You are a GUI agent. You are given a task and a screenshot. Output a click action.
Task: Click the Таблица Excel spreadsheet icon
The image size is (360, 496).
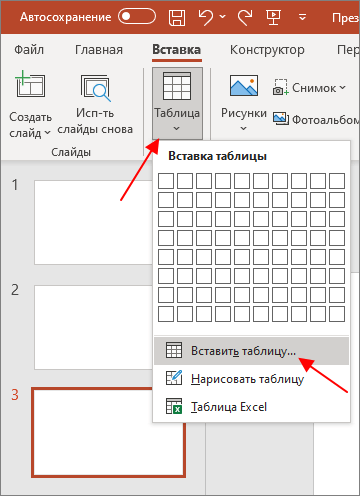(174, 406)
